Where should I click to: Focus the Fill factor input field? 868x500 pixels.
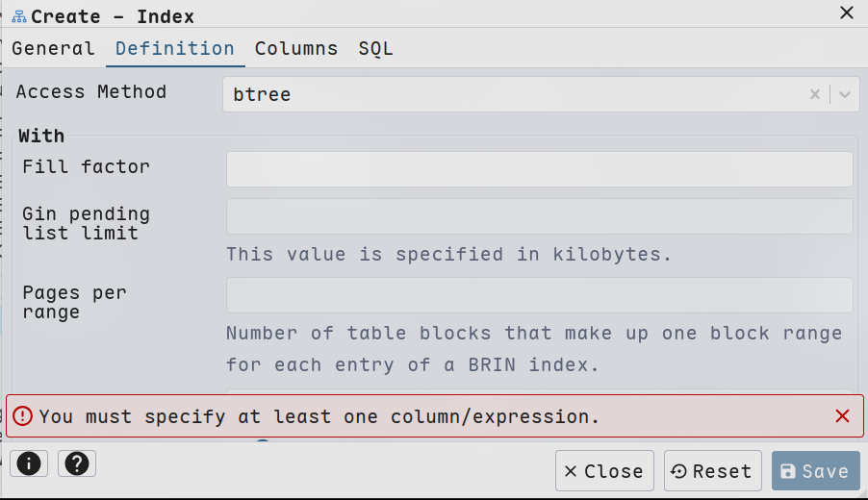pos(539,169)
